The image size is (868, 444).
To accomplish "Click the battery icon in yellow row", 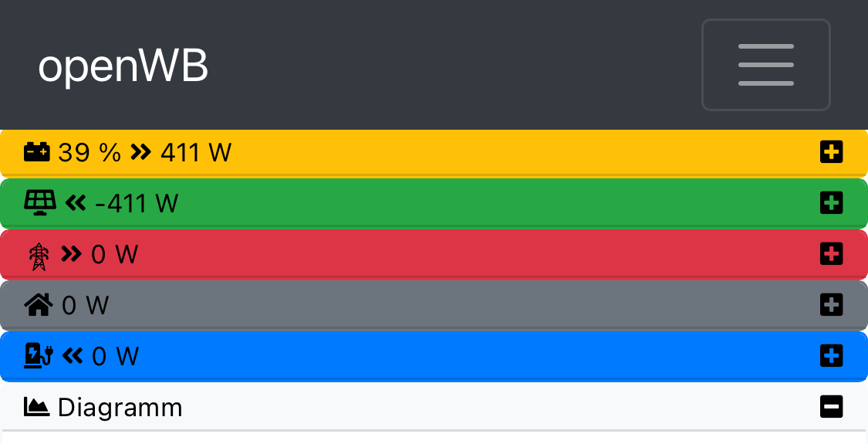I will pyautogui.click(x=38, y=152).
